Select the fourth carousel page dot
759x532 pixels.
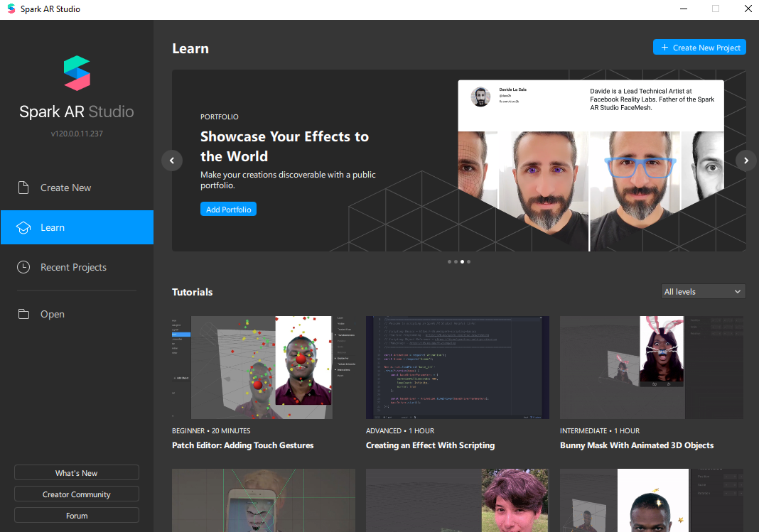pyautogui.click(x=468, y=262)
